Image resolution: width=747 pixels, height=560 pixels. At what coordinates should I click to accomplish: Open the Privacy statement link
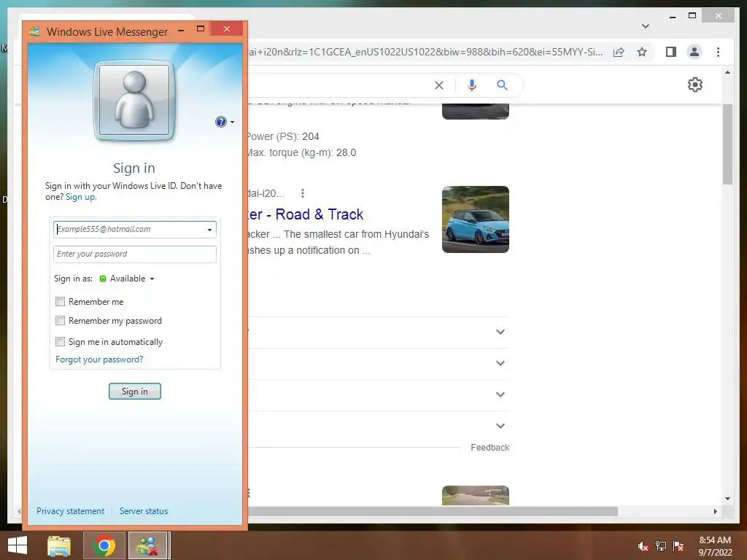(x=70, y=511)
